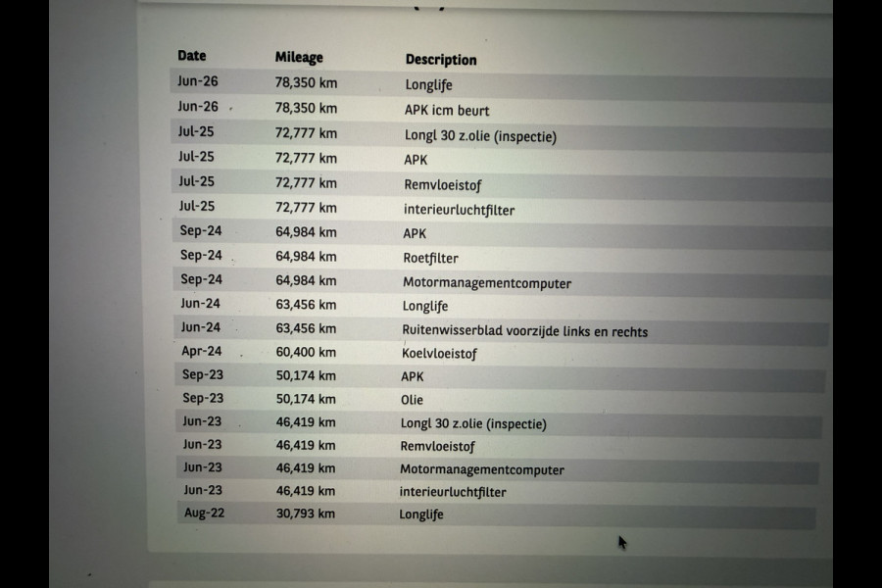882x588 pixels.
Task: Select the Sep-24 Motormanagementcomputer entry
Action: point(486,283)
